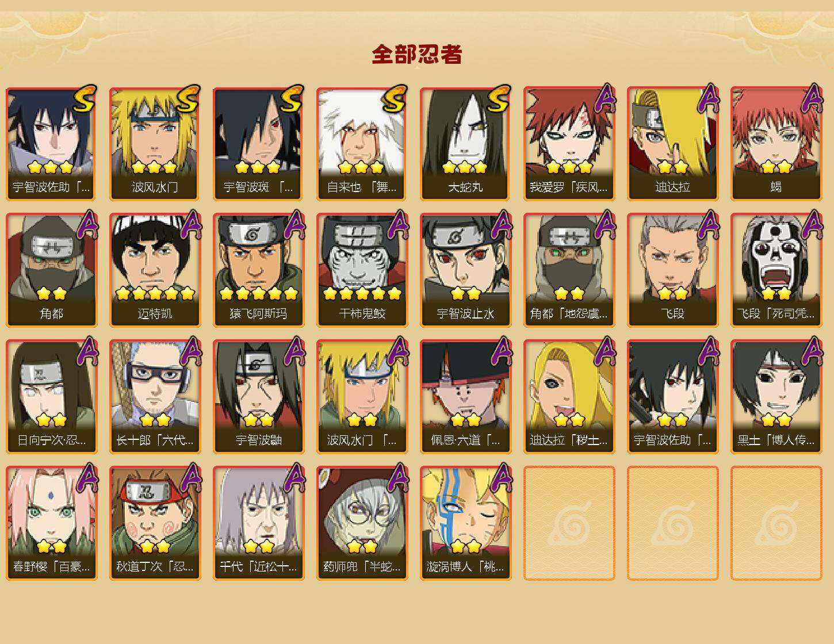
Task: Open the 春野樱 pink-haired ninja card
Action: pyautogui.click(x=51, y=523)
